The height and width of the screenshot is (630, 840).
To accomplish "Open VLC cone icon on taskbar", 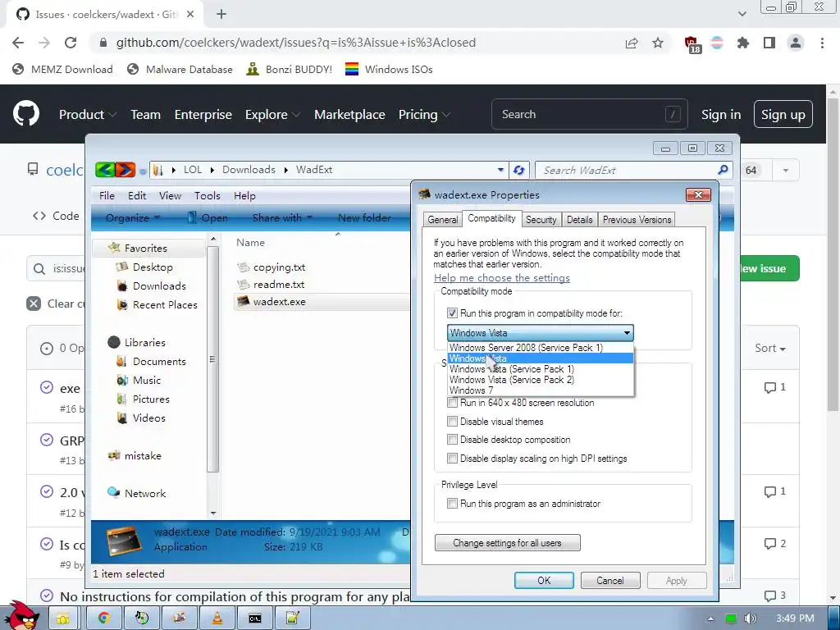I will click(217, 619).
